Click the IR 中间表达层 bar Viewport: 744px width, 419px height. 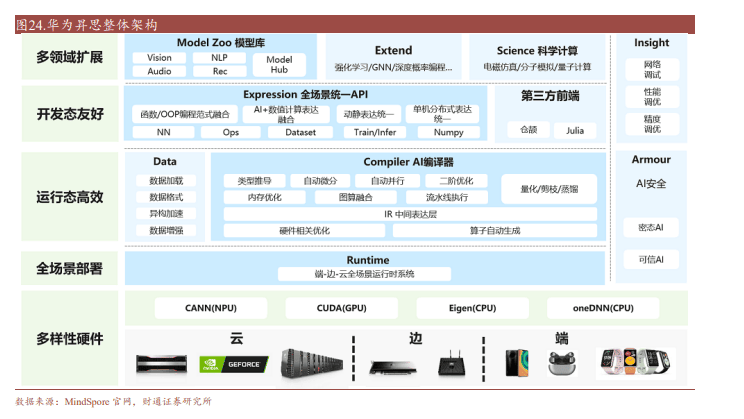click(x=410, y=214)
